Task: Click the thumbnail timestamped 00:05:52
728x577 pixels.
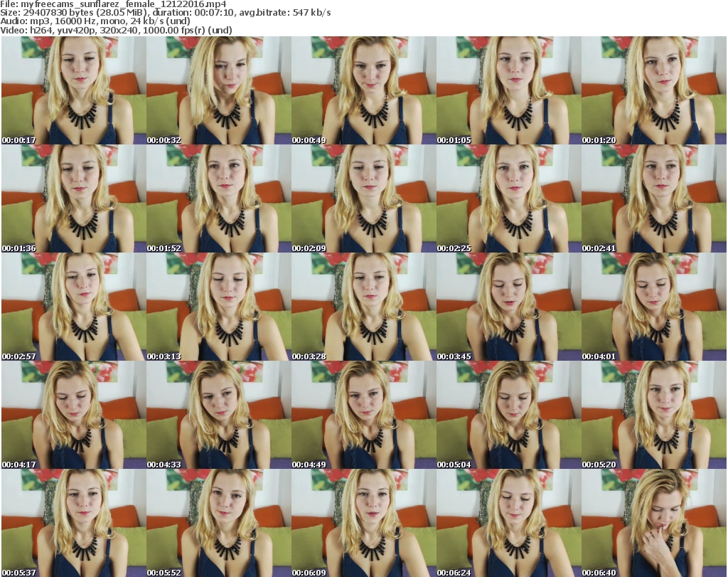Action: tap(219, 523)
